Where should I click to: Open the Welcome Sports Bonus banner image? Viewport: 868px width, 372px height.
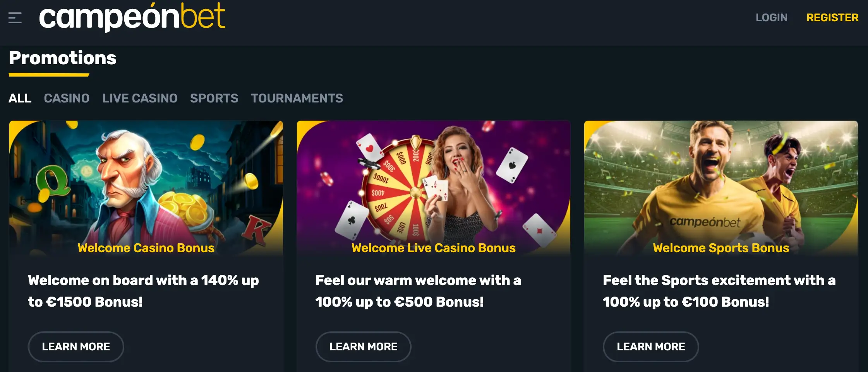[x=721, y=188]
